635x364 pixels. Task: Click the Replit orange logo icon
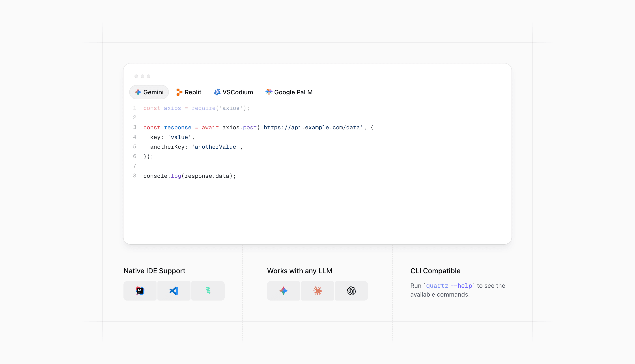pos(179,92)
